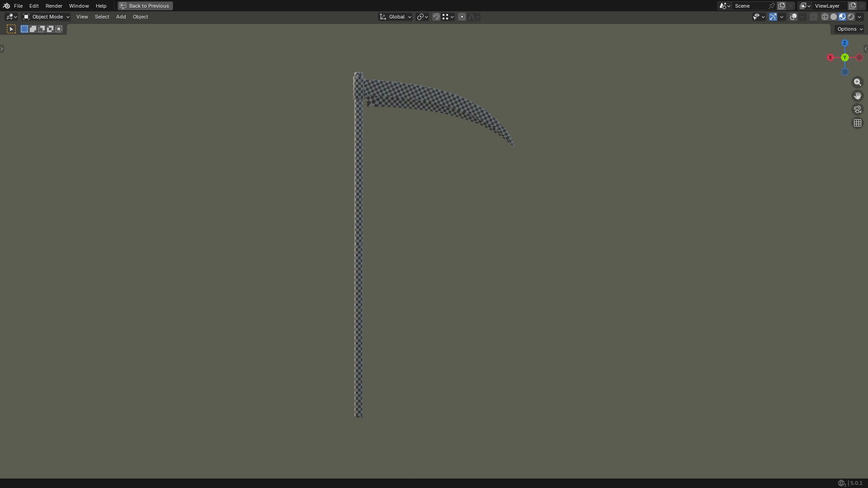
Task: Click the Move view hand icon
Action: click(858, 96)
